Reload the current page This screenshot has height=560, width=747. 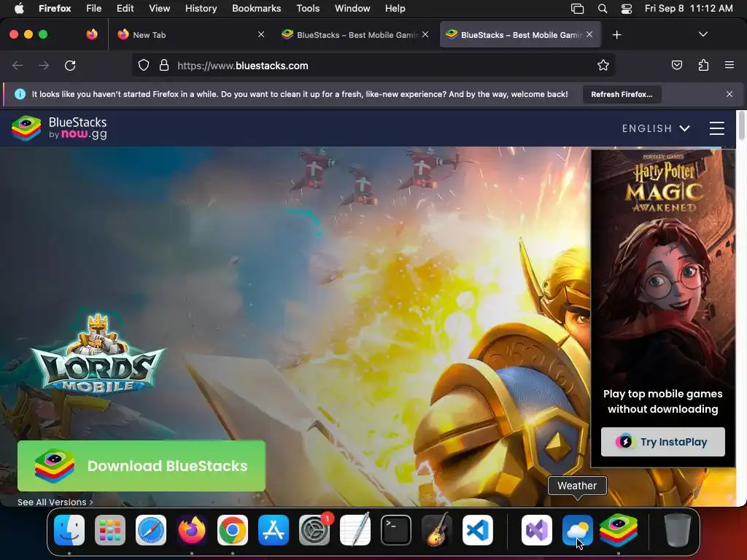coord(70,65)
